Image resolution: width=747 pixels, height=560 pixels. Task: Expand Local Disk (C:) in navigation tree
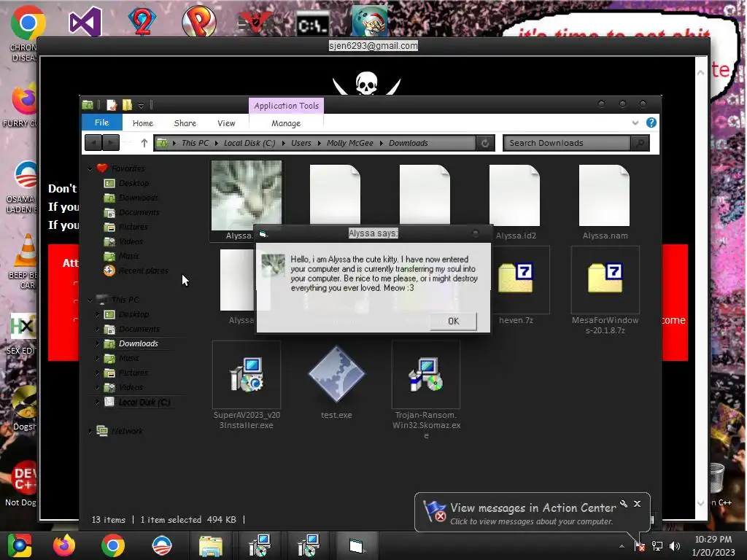[x=98, y=402]
